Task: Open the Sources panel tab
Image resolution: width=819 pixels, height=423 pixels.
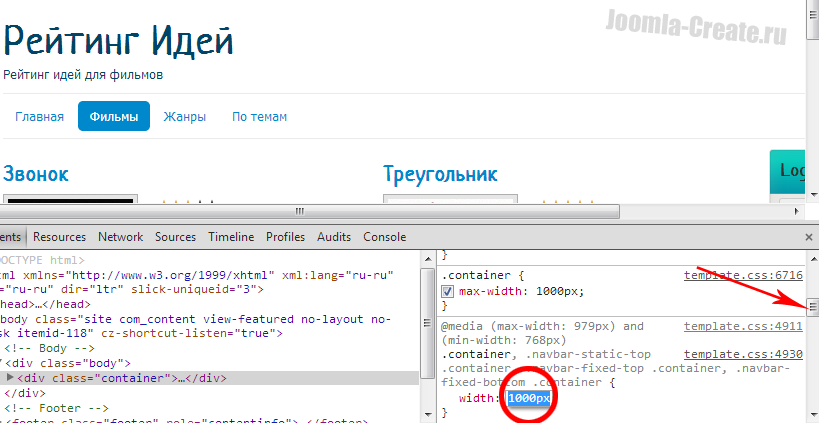Action: coord(175,237)
